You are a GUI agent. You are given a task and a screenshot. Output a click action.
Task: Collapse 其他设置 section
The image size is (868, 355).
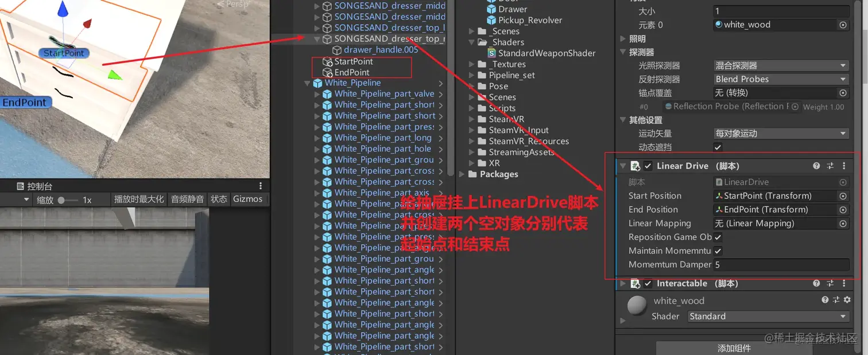[x=623, y=120]
